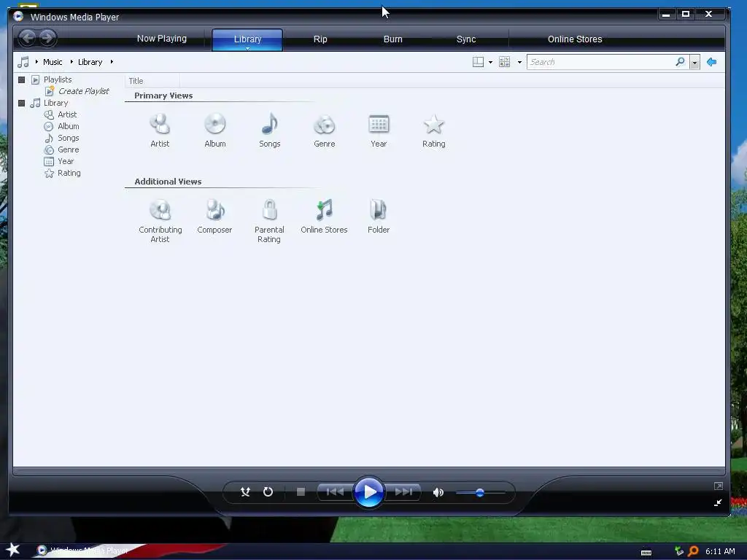747x560 pixels.
Task: Open the Online Stores view icon
Action: pyautogui.click(x=324, y=211)
